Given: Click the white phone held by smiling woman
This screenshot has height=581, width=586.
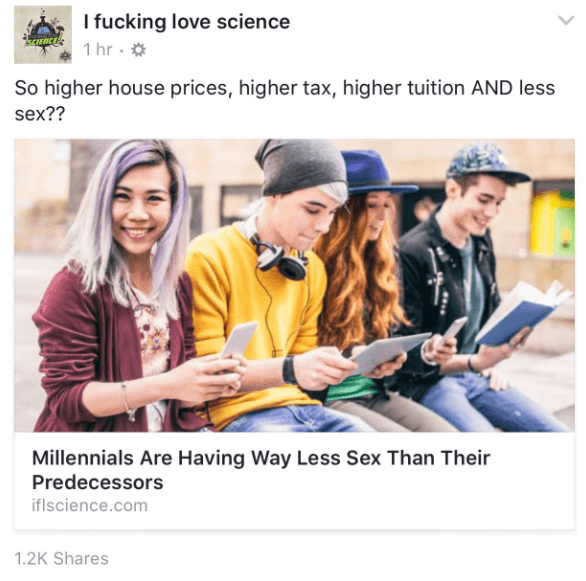Looking at the screenshot, I should point(238,341).
